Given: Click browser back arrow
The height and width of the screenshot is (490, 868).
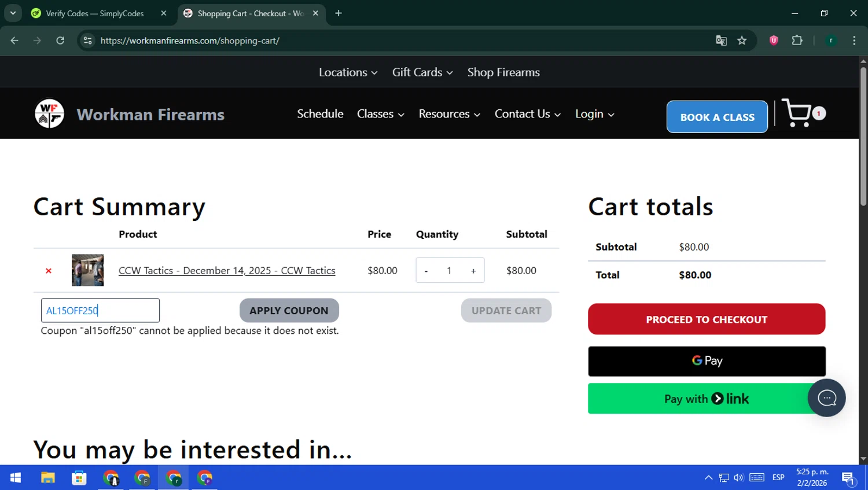Looking at the screenshot, I should pyautogui.click(x=14, y=40).
